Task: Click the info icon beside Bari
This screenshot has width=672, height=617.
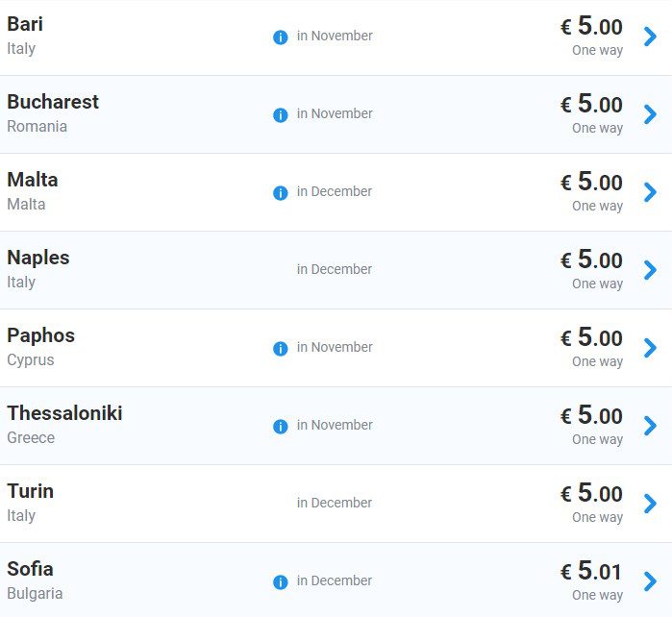Action: [281, 37]
